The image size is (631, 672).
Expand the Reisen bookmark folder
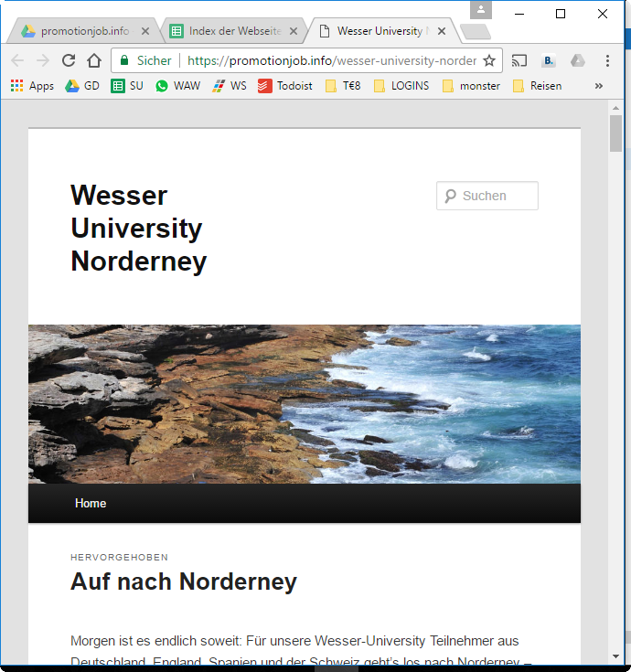tap(537, 86)
